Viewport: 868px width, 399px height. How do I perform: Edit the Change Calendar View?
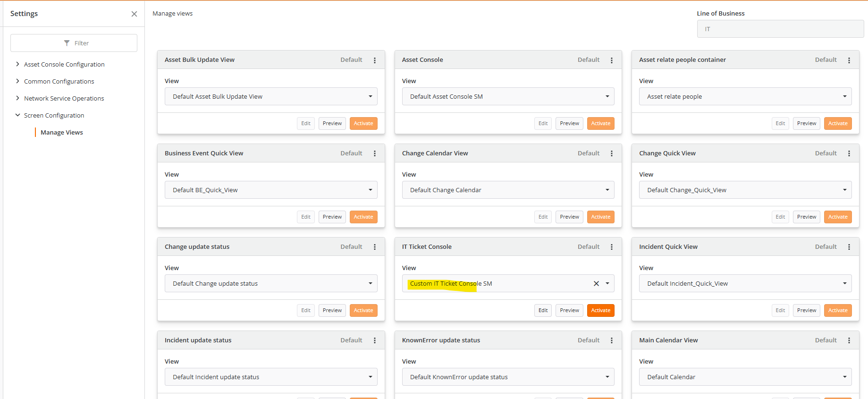(543, 217)
